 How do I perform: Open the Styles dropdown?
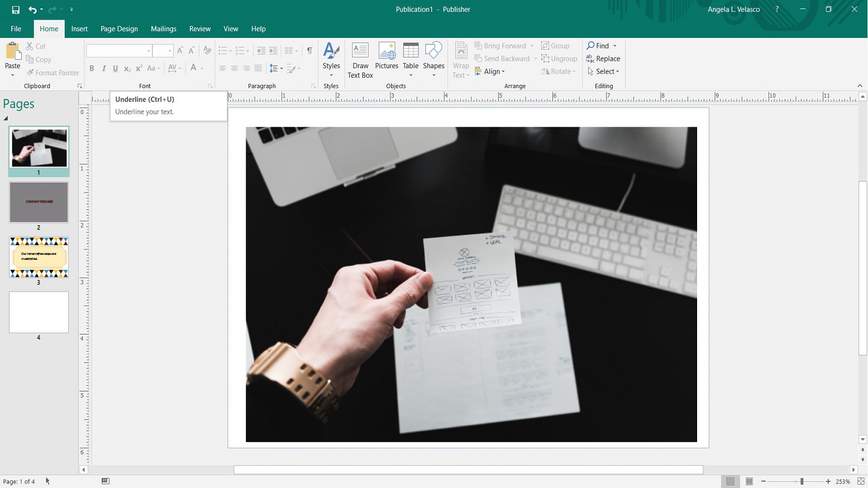pyautogui.click(x=331, y=60)
